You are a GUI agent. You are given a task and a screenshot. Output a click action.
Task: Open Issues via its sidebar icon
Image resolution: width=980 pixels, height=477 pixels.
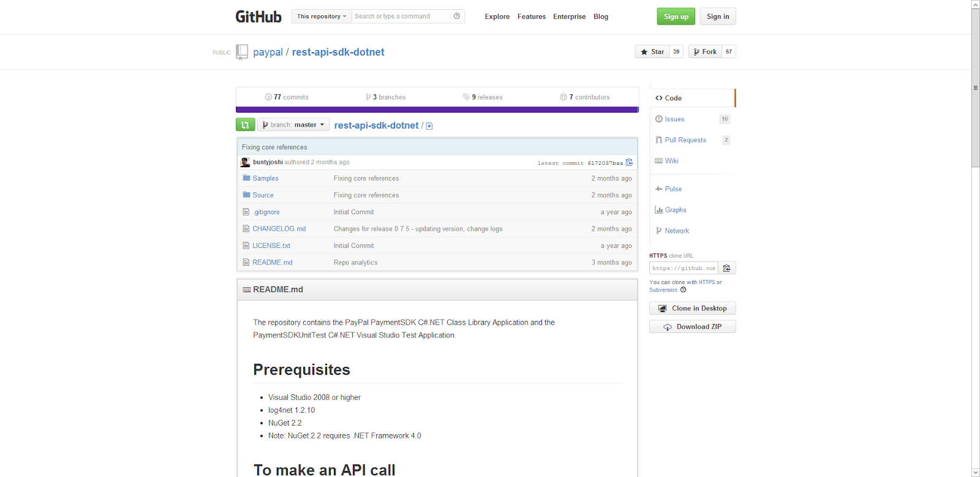(659, 119)
